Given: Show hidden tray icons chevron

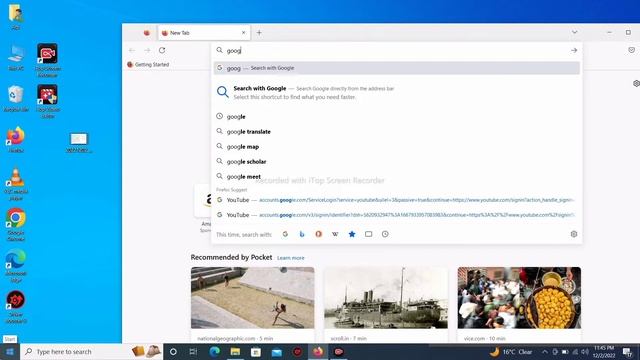Looking at the screenshot, I should [x=545, y=351].
